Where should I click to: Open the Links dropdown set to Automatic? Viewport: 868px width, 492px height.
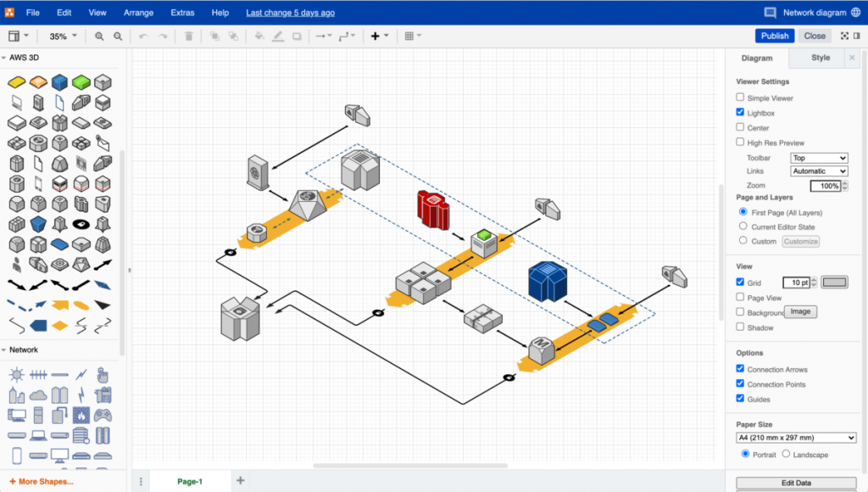[818, 171]
